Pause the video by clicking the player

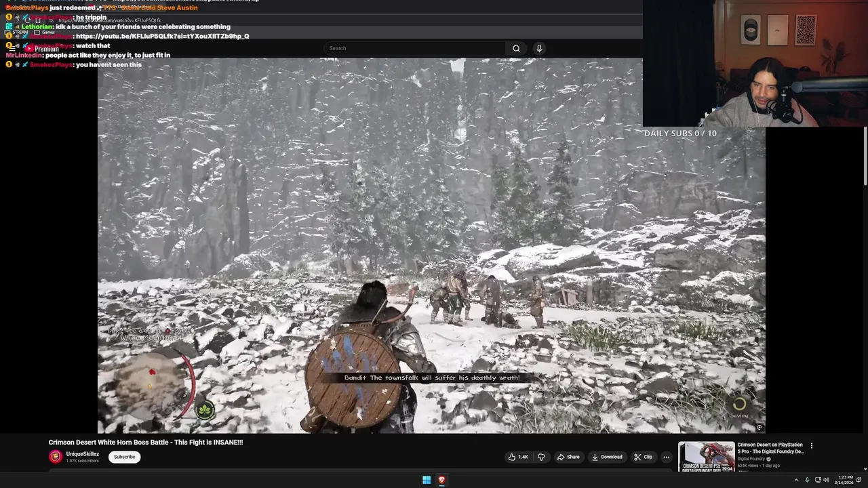[431, 245]
